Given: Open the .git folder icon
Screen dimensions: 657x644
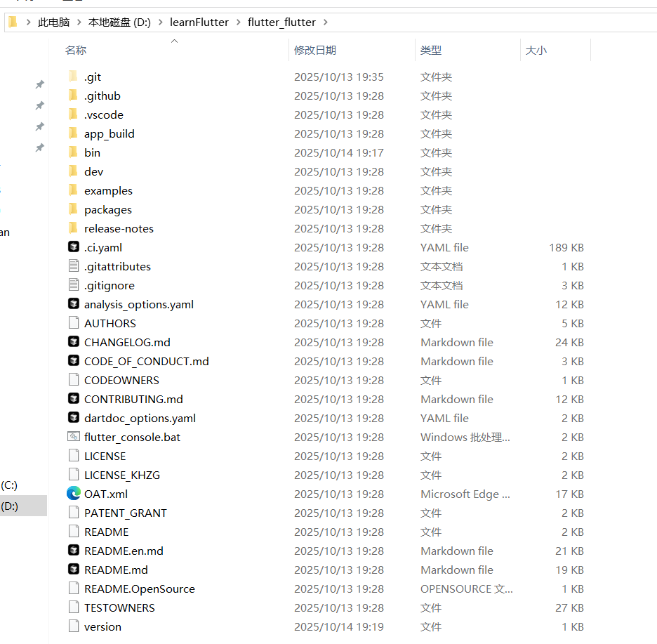Looking at the screenshot, I should [x=73, y=77].
